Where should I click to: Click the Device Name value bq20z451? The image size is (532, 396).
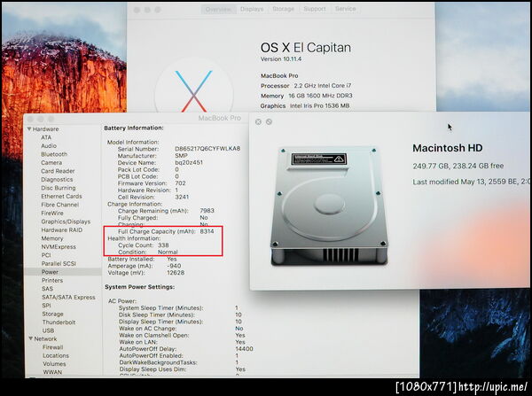[189, 163]
